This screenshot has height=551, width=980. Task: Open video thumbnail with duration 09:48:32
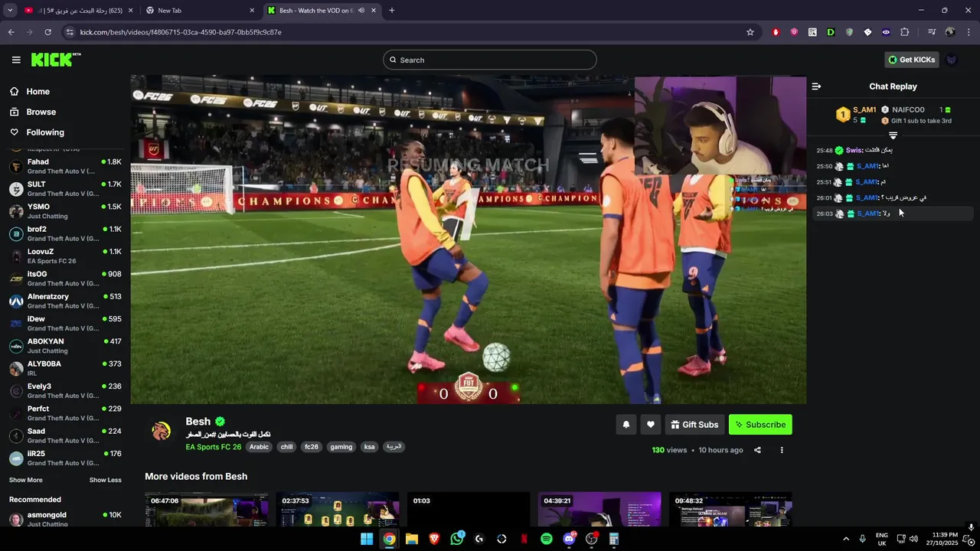click(730, 510)
